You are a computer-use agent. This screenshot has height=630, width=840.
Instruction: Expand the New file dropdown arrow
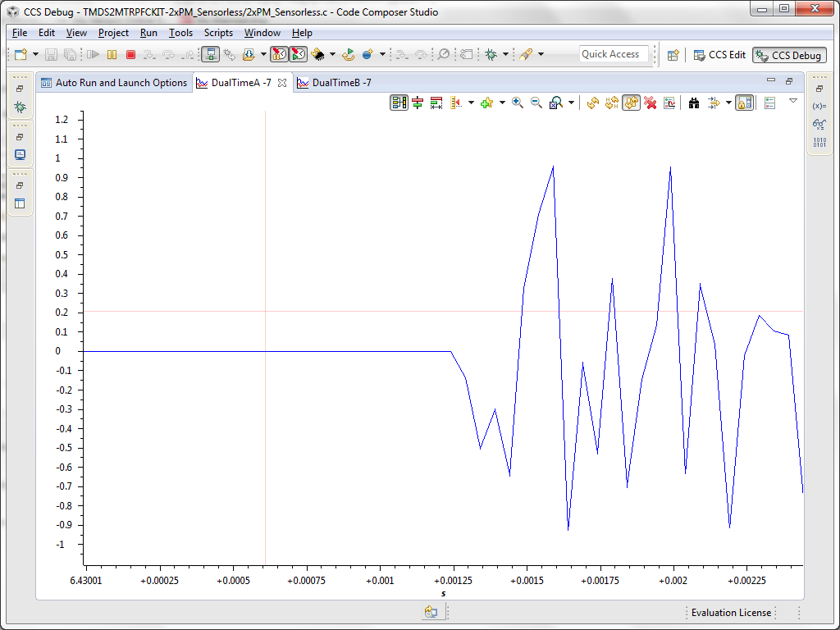coord(34,55)
